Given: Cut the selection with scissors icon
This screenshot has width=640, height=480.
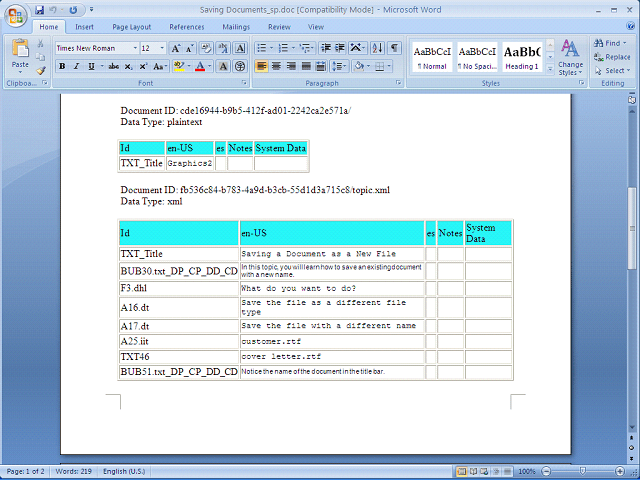Looking at the screenshot, I should (40, 43).
